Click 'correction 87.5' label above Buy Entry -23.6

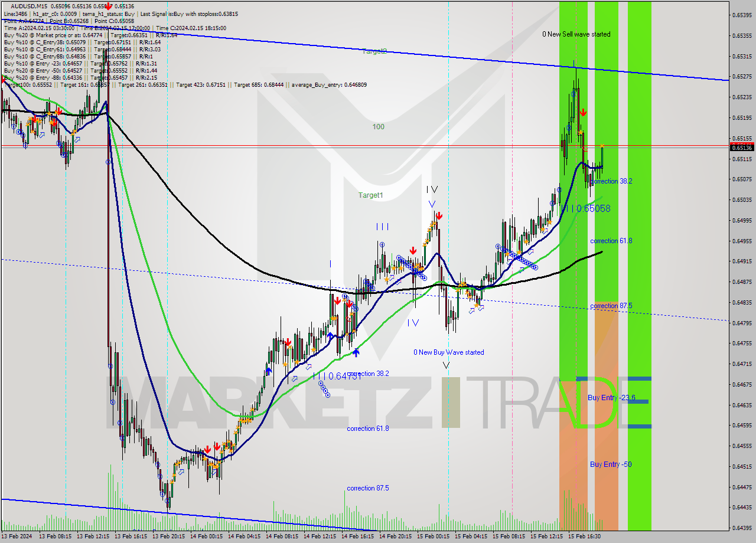point(611,306)
